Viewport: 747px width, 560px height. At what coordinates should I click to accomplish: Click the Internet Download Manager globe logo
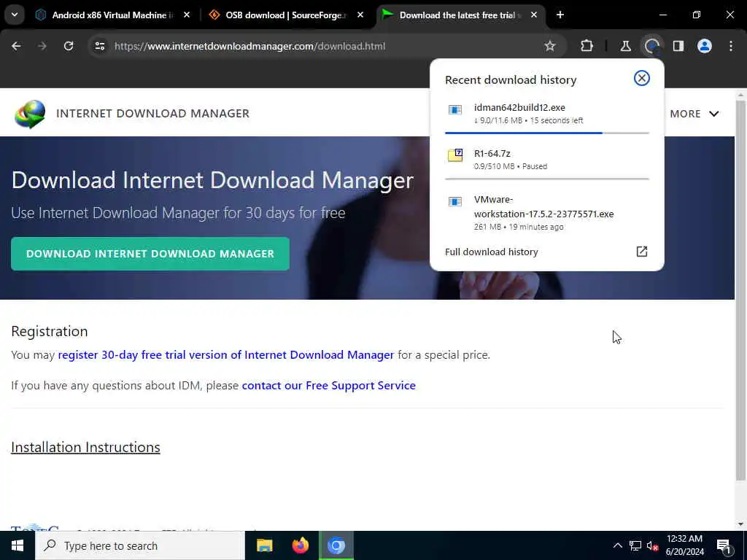[x=30, y=114]
